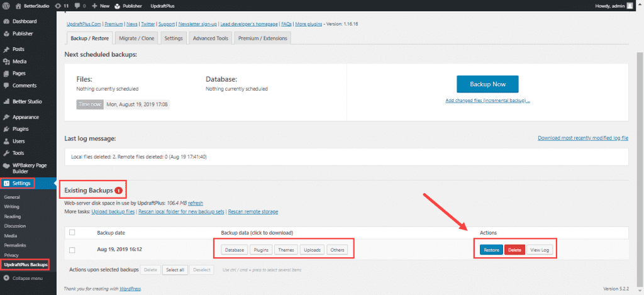The image size is (644, 295).
Task: Open the Publisher sidebar icon
Action: [x=6, y=34]
